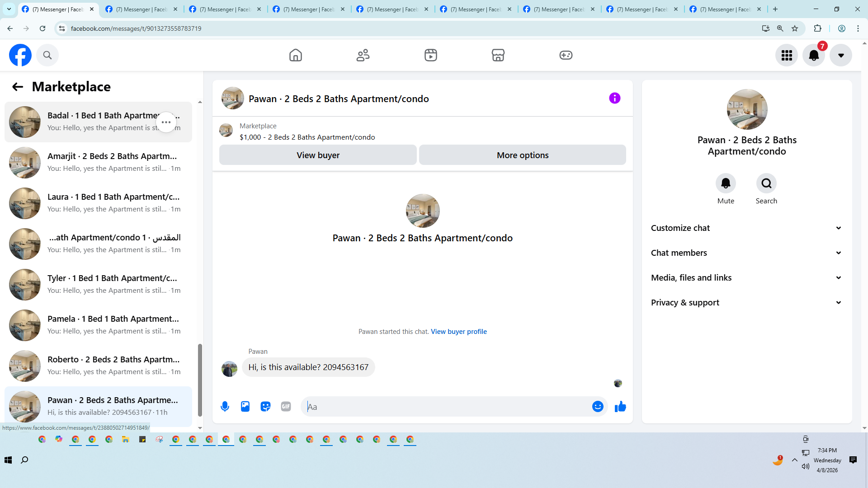Viewport: 868px width, 488px height.
Task: Choose an emoji with the smiley icon
Action: pyautogui.click(x=598, y=407)
